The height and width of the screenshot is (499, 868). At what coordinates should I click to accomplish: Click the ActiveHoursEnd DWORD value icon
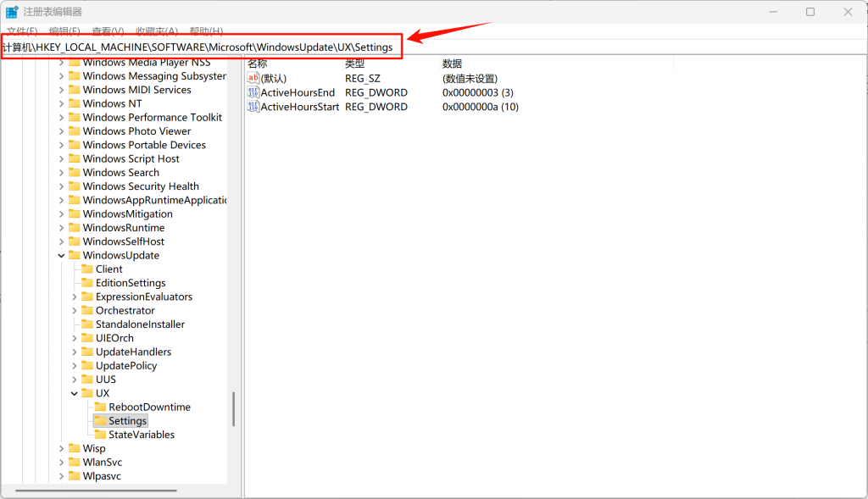[253, 92]
